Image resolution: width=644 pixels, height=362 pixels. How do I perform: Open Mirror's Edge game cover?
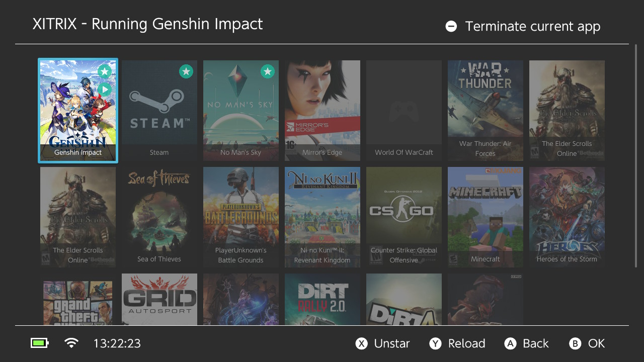(x=323, y=111)
